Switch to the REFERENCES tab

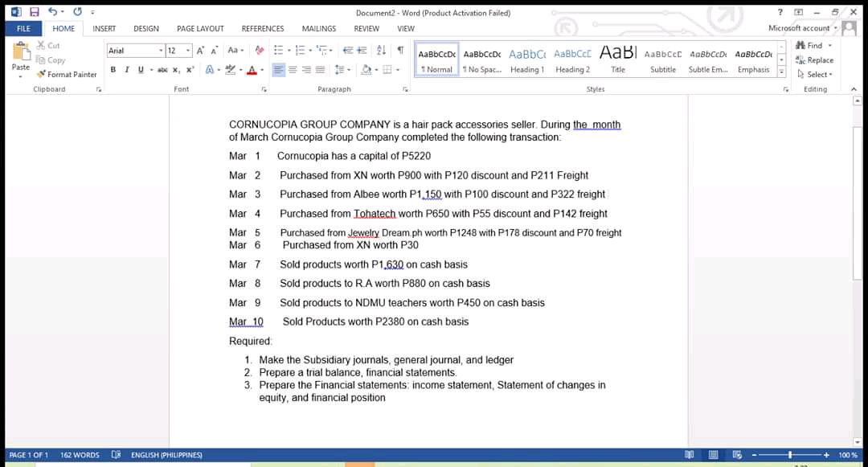click(x=262, y=29)
